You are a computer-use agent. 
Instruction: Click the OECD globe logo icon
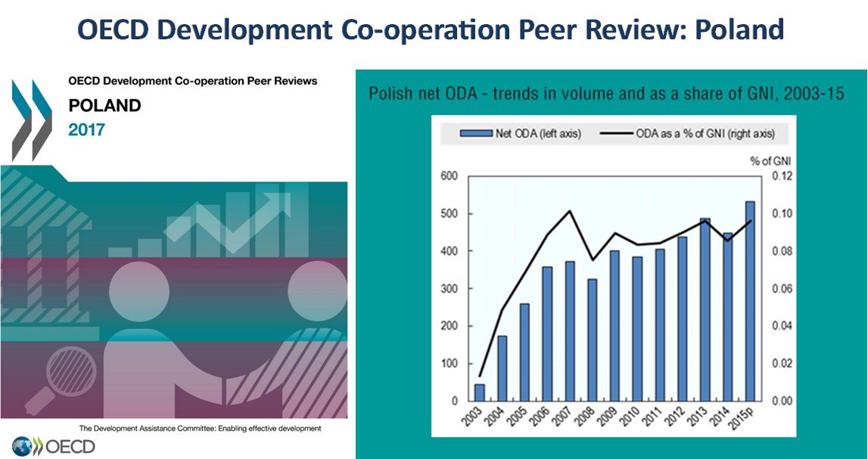click(22, 447)
